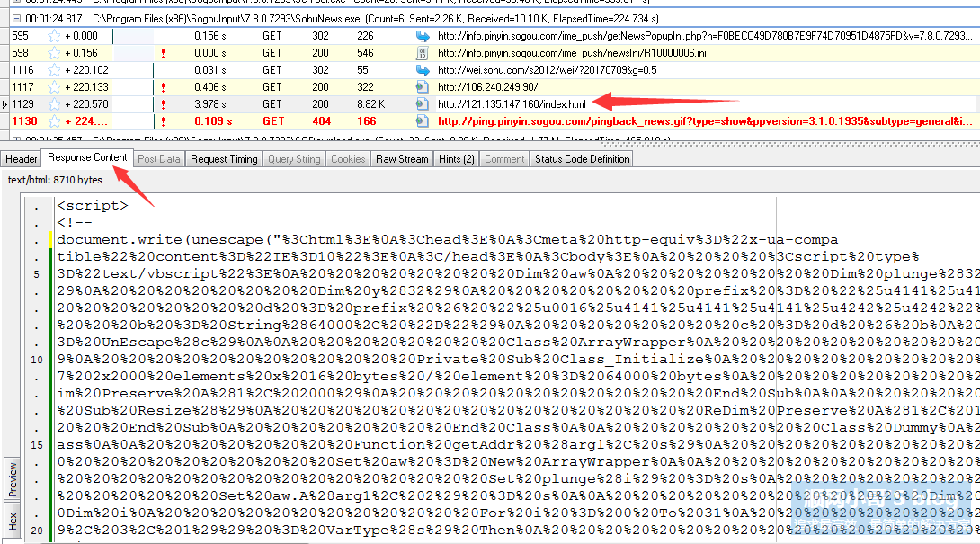The image size is (980, 544).
Task: Expand the SGDownload.exe group below
Action: (x=17, y=139)
